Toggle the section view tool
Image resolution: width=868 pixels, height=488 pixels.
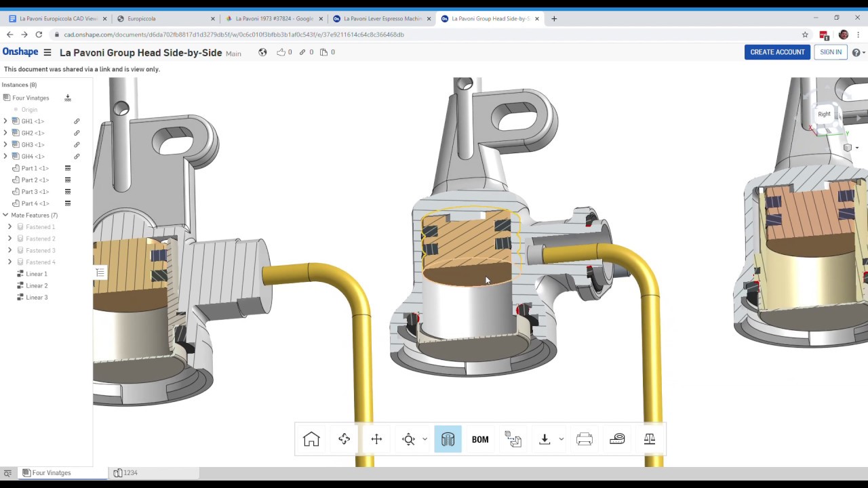pyautogui.click(x=448, y=439)
